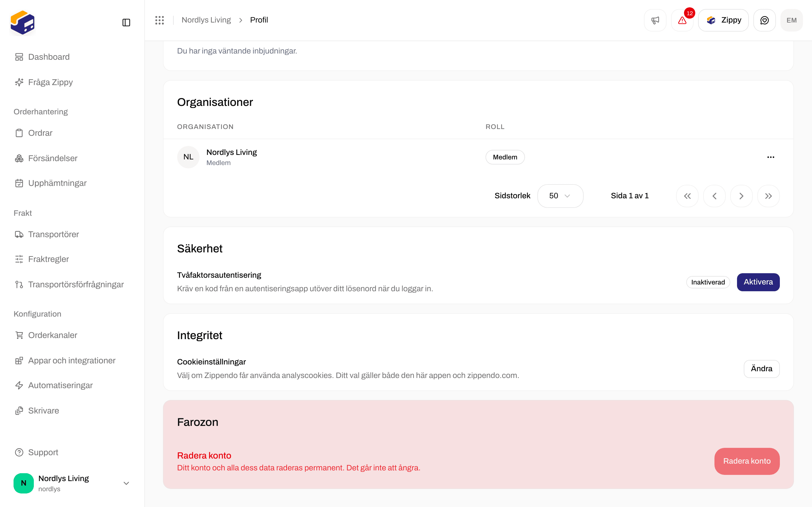This screenshot has height=507, width=812.
Task: Open the chat support bubble icon
Action: (764, 20)
